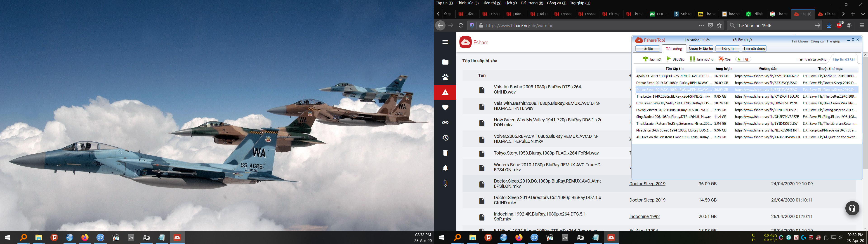Open the headset support chat button
Screen dimensions: 868x244
[852, 208]
